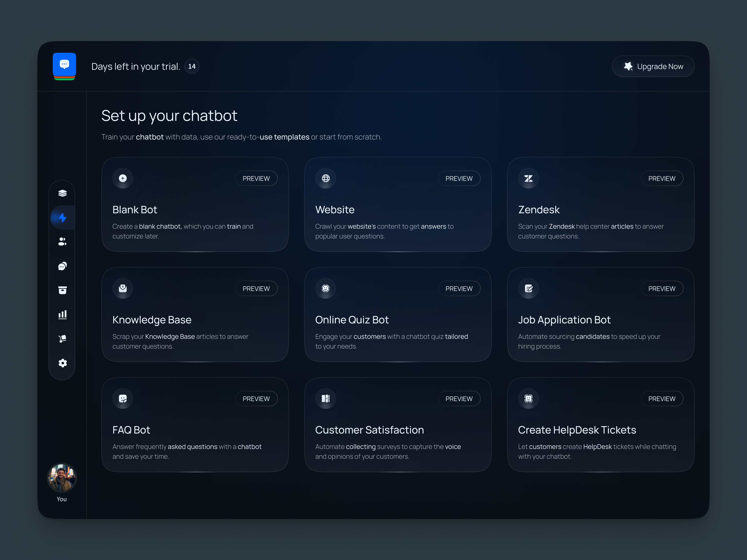
Task: Click the Zendesk logo icon
Action: coord(529,178)
